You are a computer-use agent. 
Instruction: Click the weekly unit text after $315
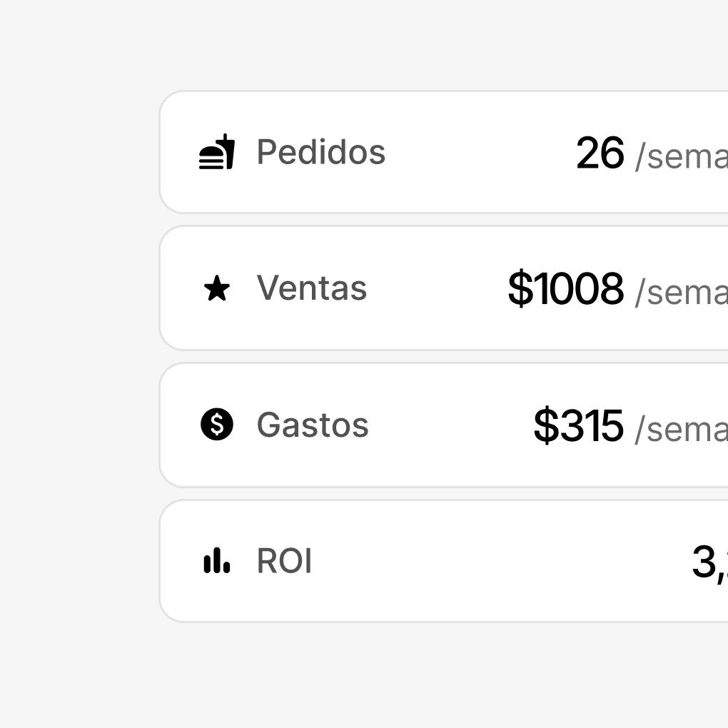tap(681, 429)
